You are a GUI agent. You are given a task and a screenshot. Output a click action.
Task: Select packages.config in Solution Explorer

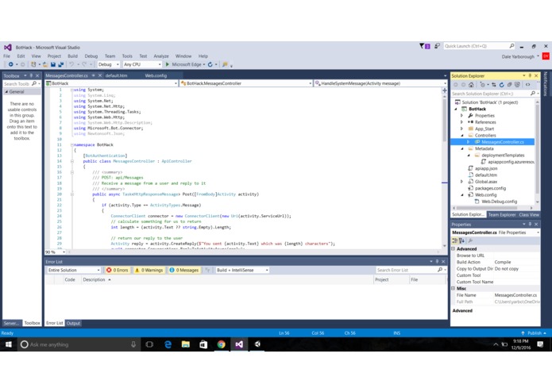point(490,188)
